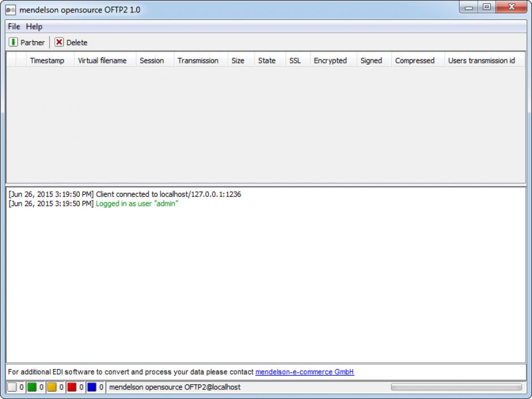Minimize the OFTP2 window
Viewport: 532px width, 399px height.
469,7
